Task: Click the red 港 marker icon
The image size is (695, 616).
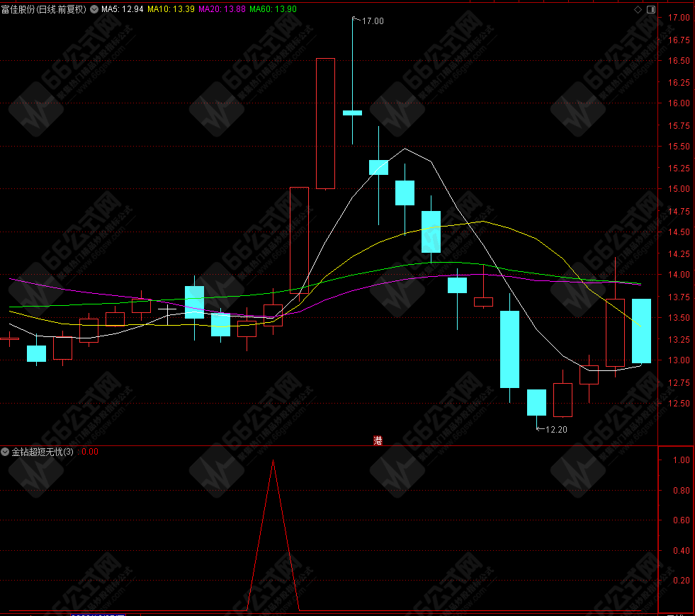Action: 378,440
